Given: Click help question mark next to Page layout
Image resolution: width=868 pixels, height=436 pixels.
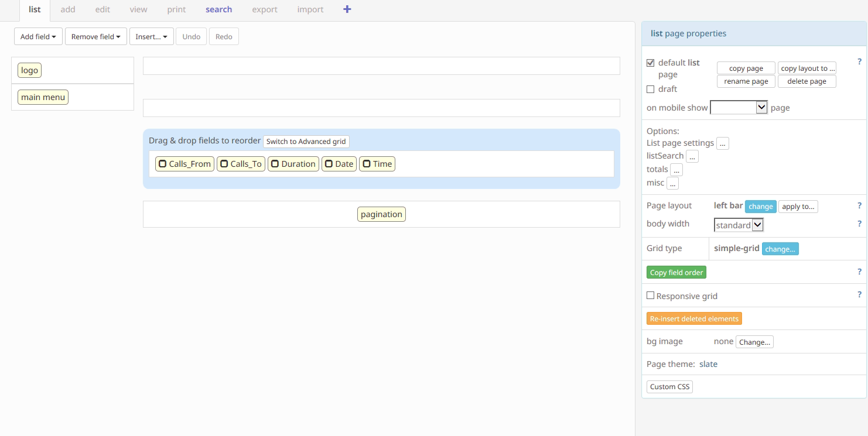Looking at the screenshot, I should click(859, 205).
